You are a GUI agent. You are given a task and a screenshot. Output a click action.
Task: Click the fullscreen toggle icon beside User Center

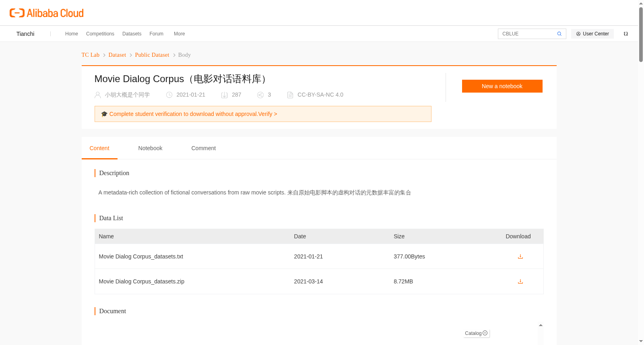pyautogui.click(x=626, y=34)
